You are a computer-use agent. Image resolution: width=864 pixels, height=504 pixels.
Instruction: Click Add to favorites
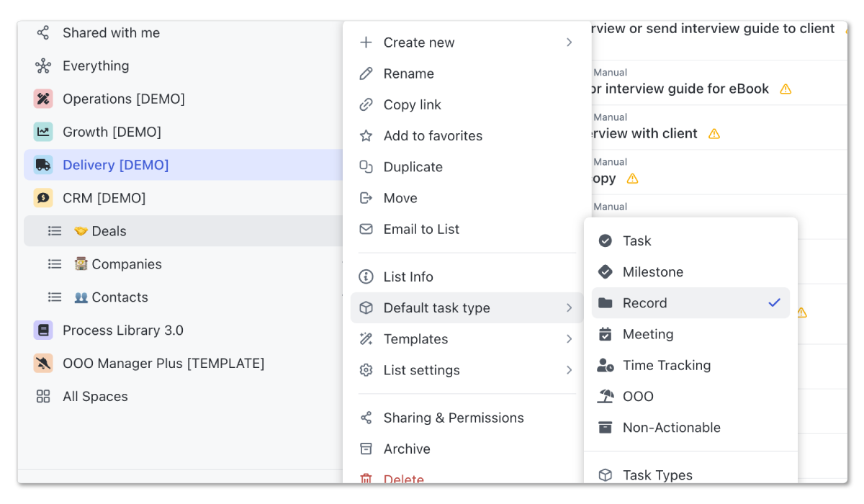(x=433, y=135)
